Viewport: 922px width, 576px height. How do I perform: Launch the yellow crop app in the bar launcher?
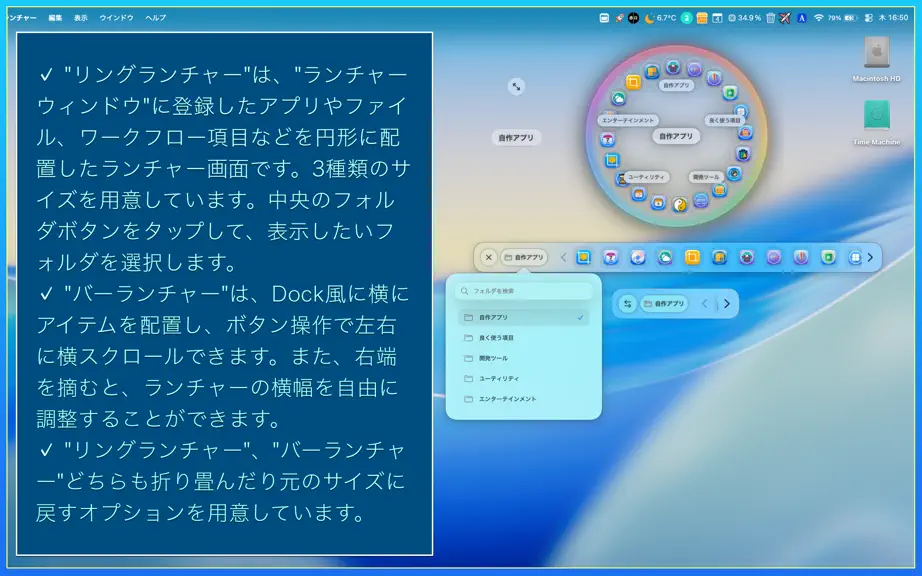(692, 257)
